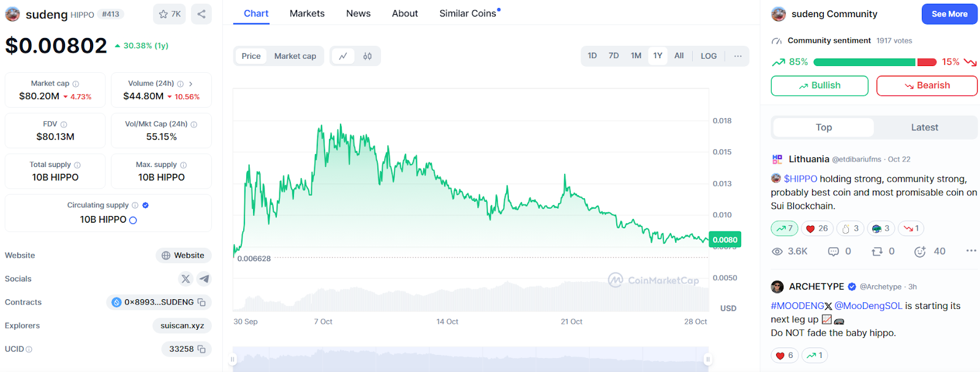Open ARCHETYPE user profile name
The image size is (980, 372).
[816, 286]
